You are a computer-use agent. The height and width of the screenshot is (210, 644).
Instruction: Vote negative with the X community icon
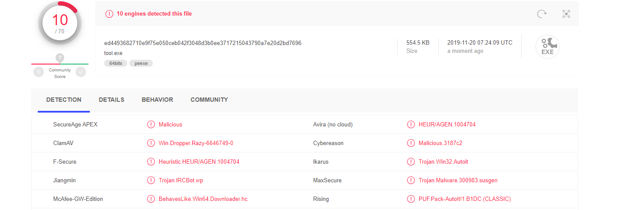[x=39, y=72]
